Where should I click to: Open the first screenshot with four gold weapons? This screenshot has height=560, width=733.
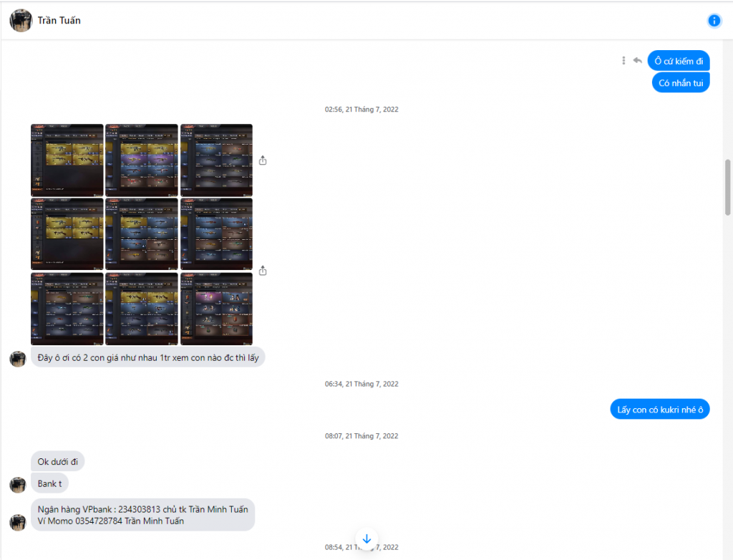(x=67, y=160)
